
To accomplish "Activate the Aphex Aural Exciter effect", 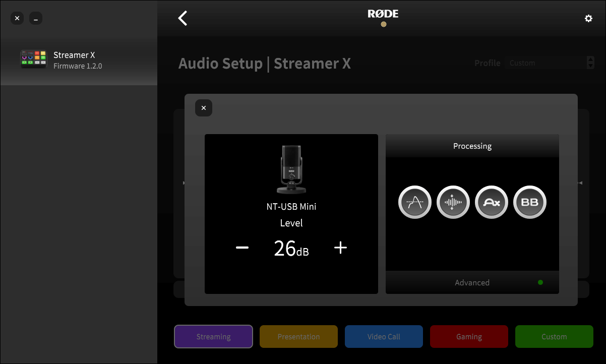I will point(492,202).
